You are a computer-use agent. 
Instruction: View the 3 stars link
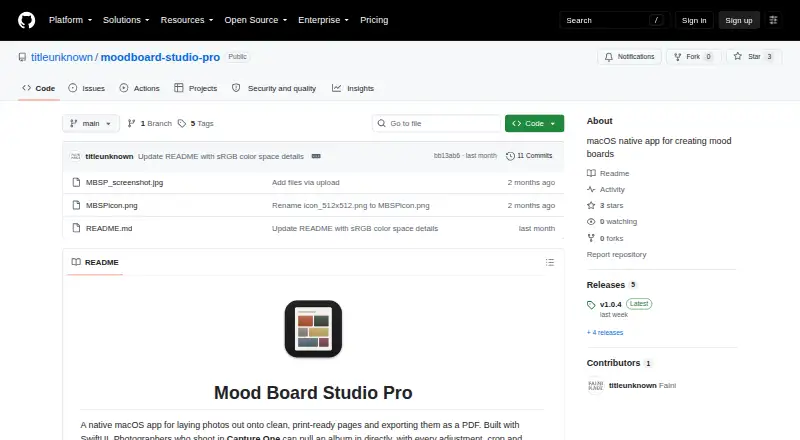click(605, 205)
